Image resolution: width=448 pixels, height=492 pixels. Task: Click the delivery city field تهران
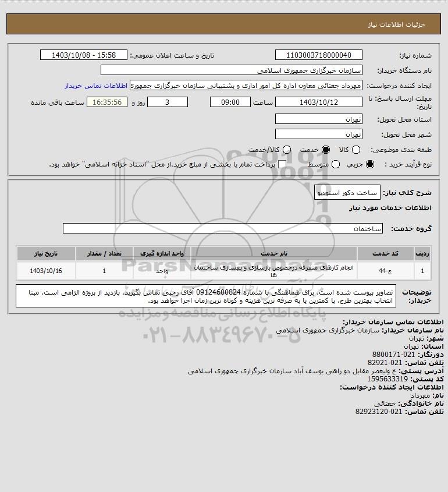coord(318,134)
